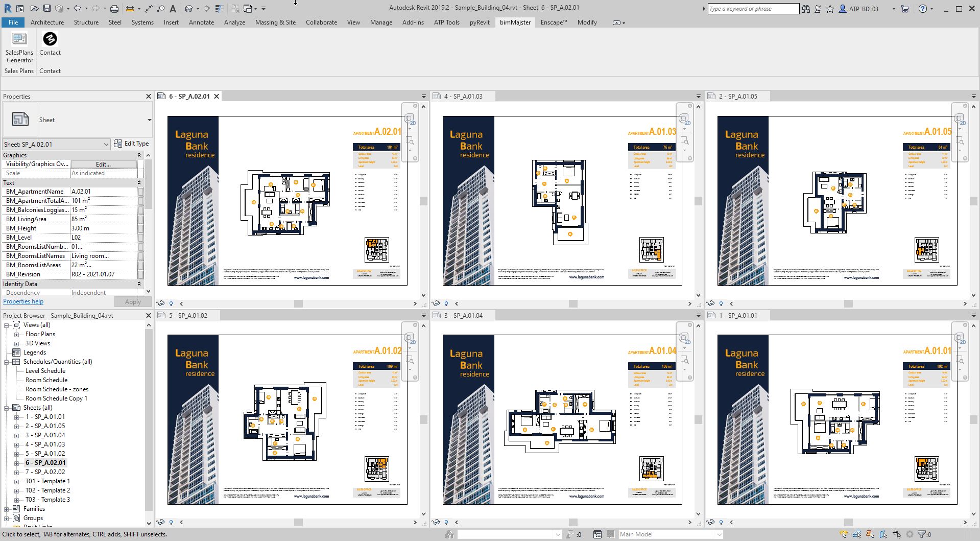This screenshot has width=980, height=541.
Task: Click the Edit Type button
Action: 131,144
